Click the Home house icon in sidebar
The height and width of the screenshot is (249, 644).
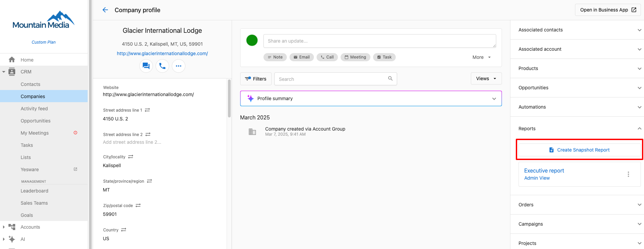pos(12,60)
